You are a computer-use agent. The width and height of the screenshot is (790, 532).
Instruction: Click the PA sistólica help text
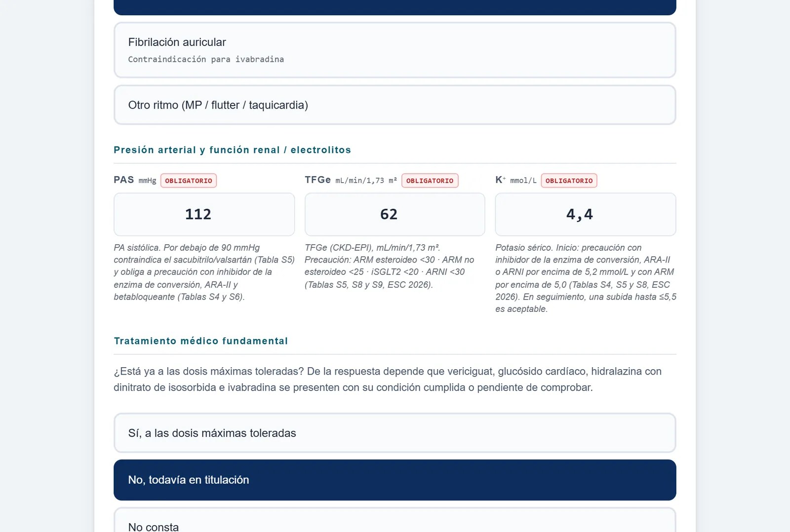[204, 272]
